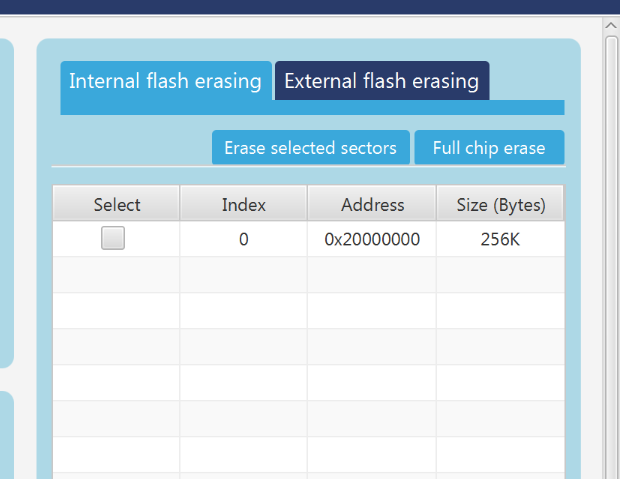Image resolution: width=620 pixels, height=479 pixels.
Task: Click the vertical scrollbar thumb
Action: pos(612,257)
